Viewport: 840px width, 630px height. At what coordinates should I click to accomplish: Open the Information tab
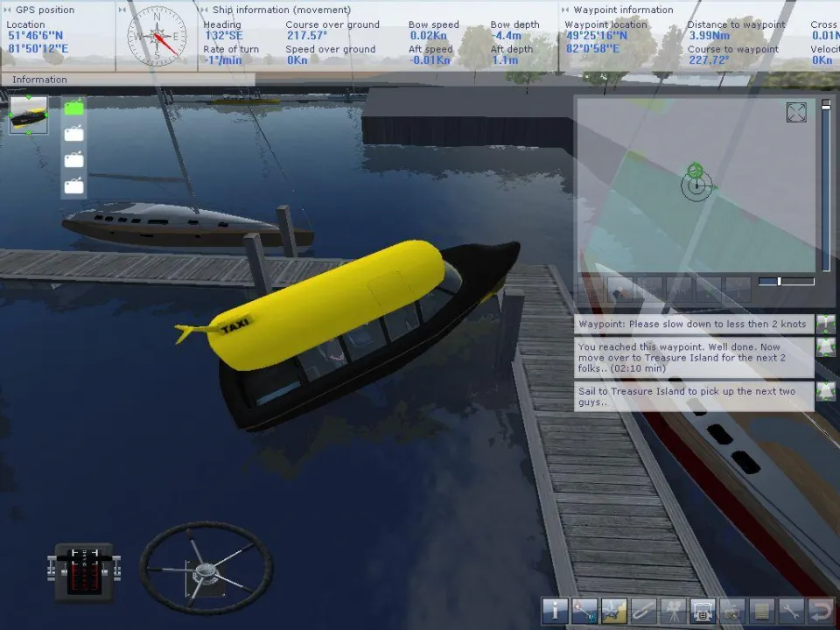click(39, 80)
